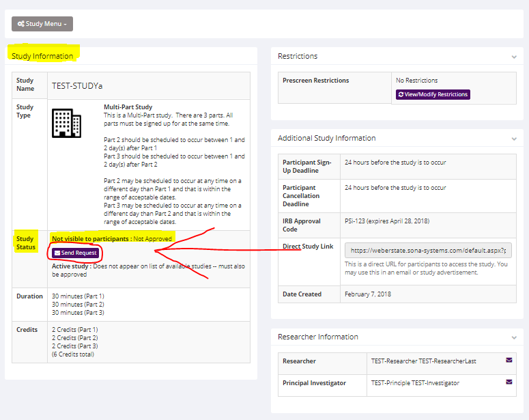529x420 pixels.
Task: Open View/Modify Restrictions
Action: 433,94
